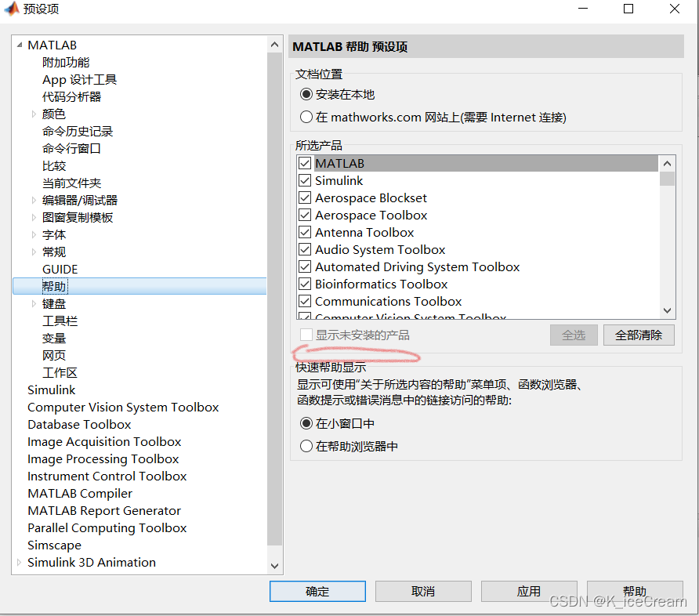Select GUIDE in the tree
Viewport: 699px width, 616px height.
tap(60, 270)
